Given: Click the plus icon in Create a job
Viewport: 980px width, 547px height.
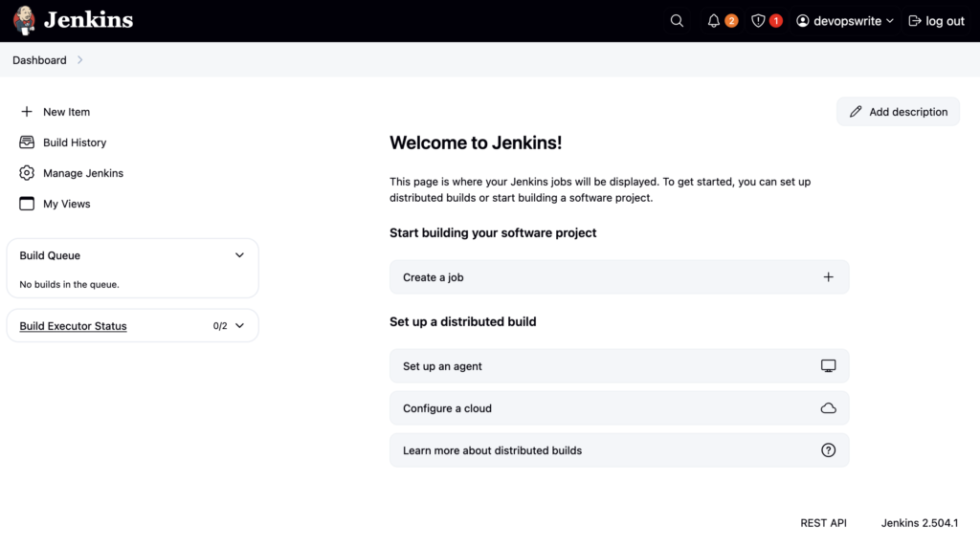Looking at the screenshot, I should tap(828, 277).
